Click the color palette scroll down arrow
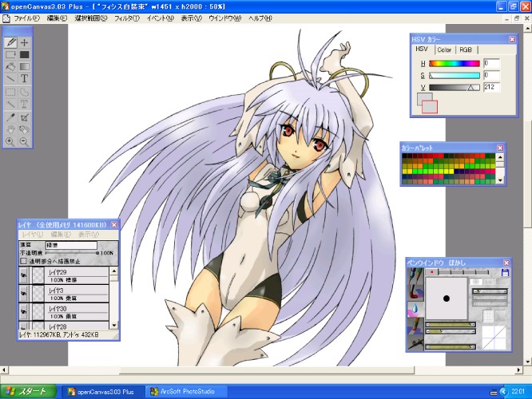The width and height of the screenshot is (532, 399). 500,180
